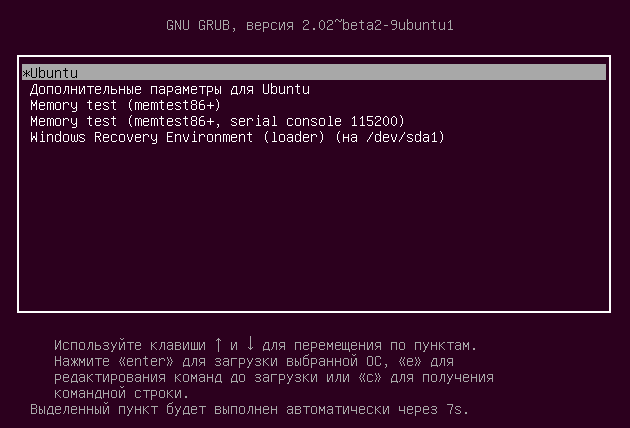
Task: Select the highlighted Ubuntu boot entry
Action: click(314, 72)
